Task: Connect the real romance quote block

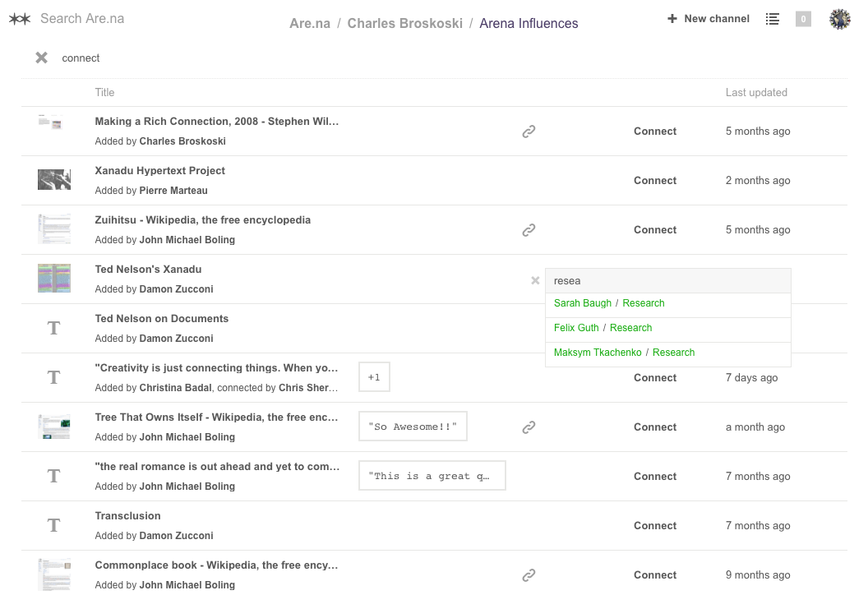Action: [x=655, y=476]
